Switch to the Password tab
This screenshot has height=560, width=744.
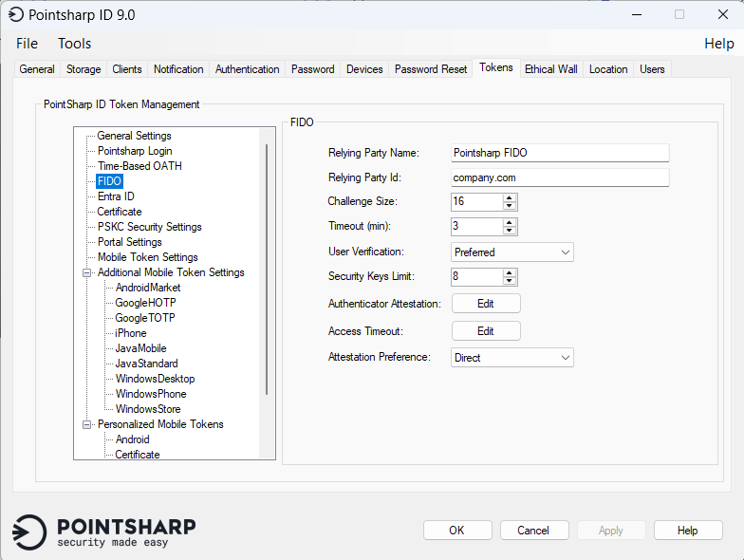(313, 69)
